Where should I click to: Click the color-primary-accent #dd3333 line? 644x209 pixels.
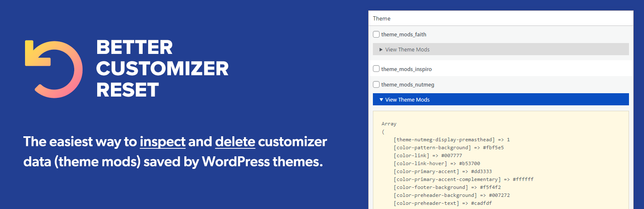tap(444, 171)
